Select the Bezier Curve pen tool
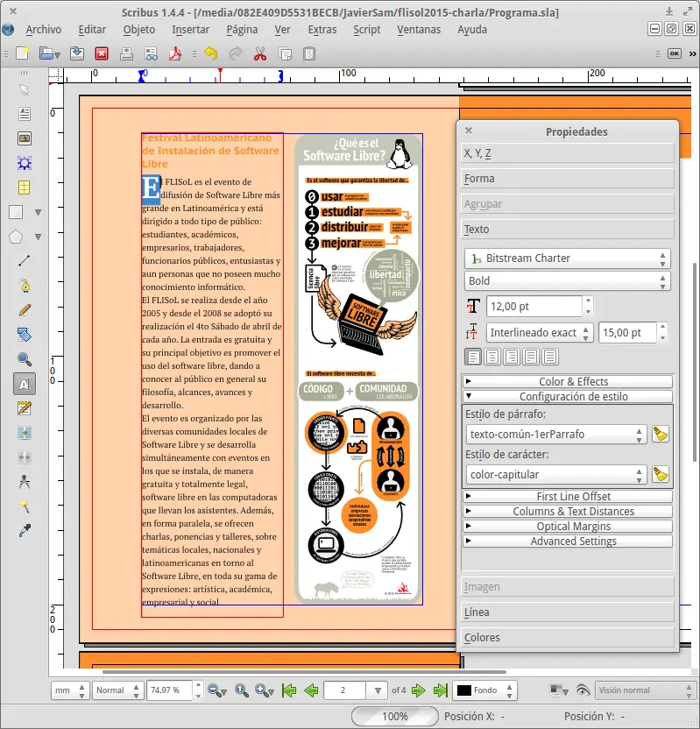 point(25,286)
